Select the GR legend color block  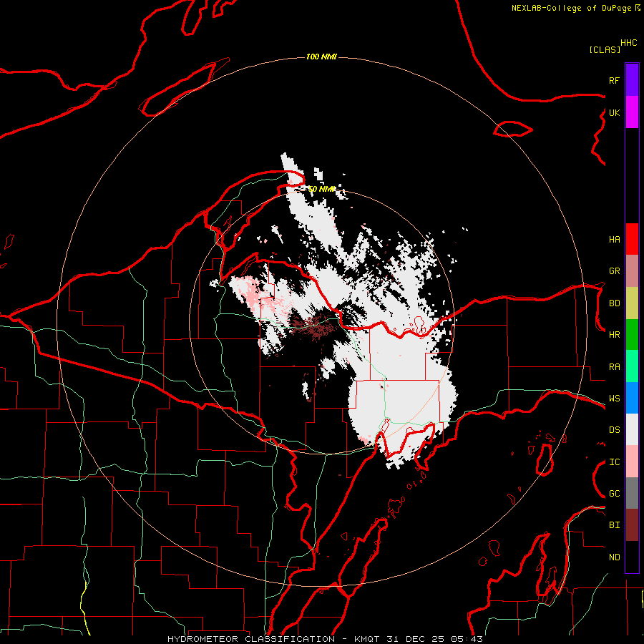632,271
